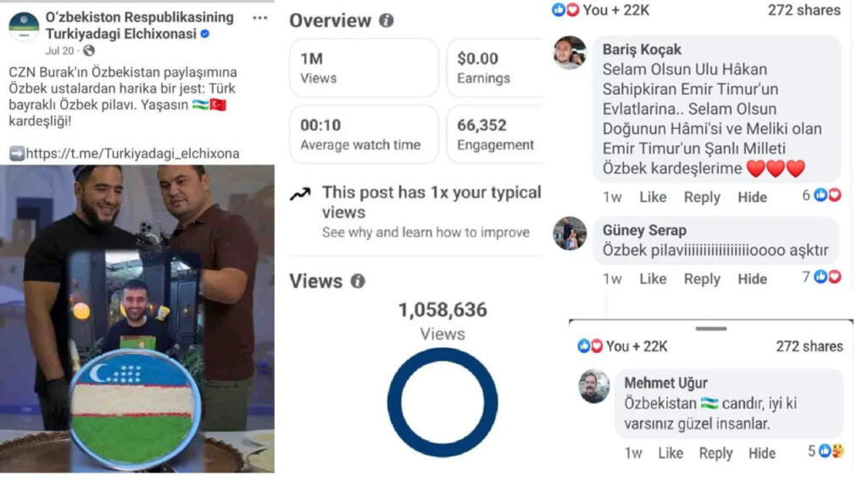Reply to Güney Serap's comment
Image resolution: width=868 pixels, height=480 pixels.
pos(702,279)
